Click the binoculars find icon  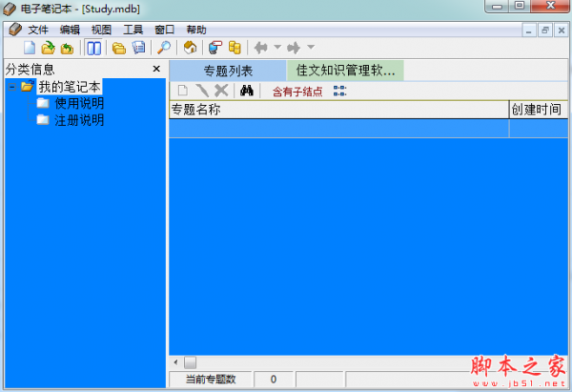(247, 91)
